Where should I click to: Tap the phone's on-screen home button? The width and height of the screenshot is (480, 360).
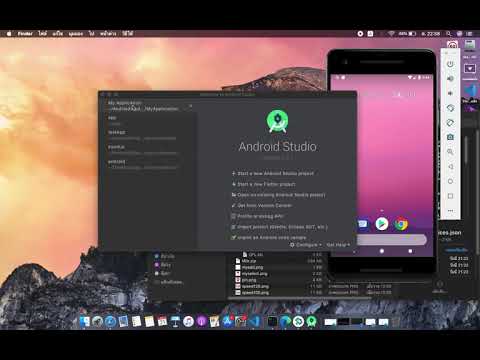coord(382,251)
